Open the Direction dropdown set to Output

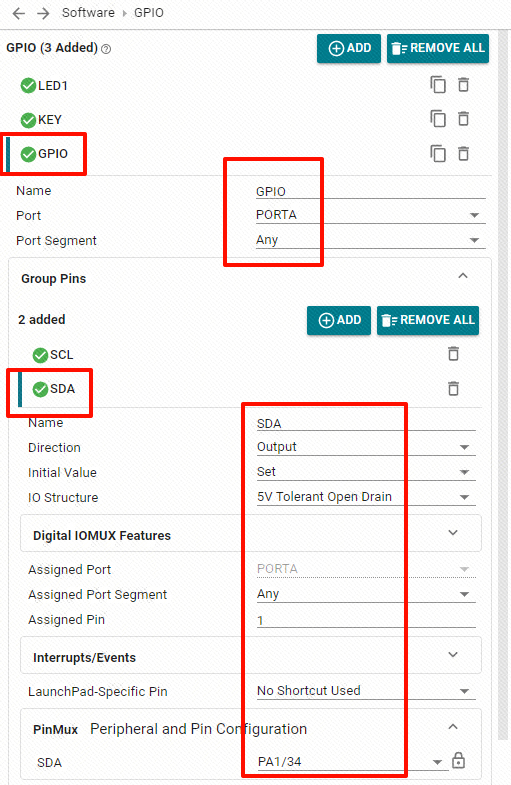[x=366, y=447]
